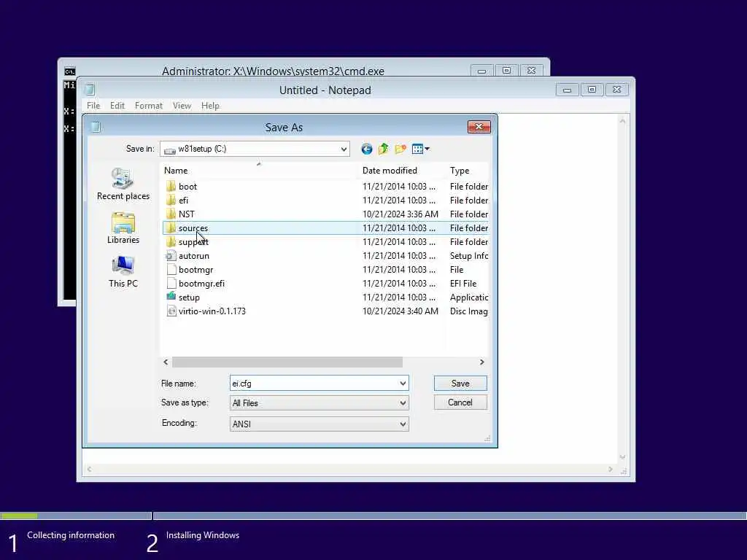Open Notepad Help menu
The height and width of the screenshot is (560, 747).
(210, 106)
